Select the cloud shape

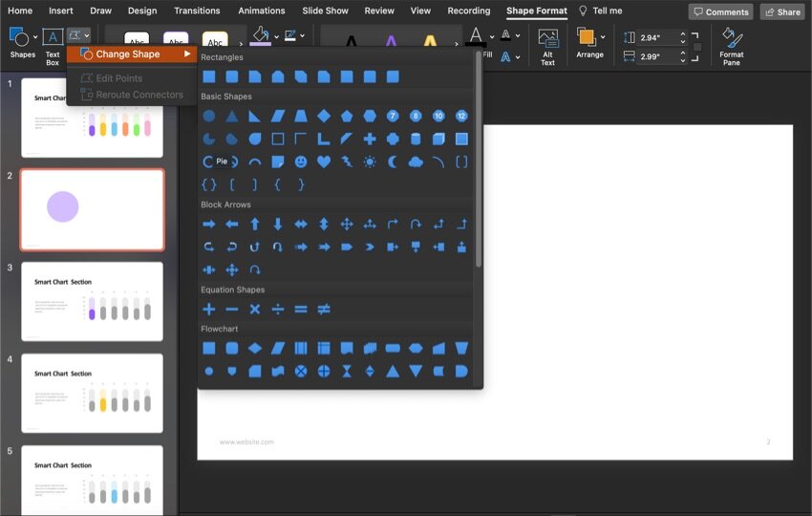coord(416,161)
